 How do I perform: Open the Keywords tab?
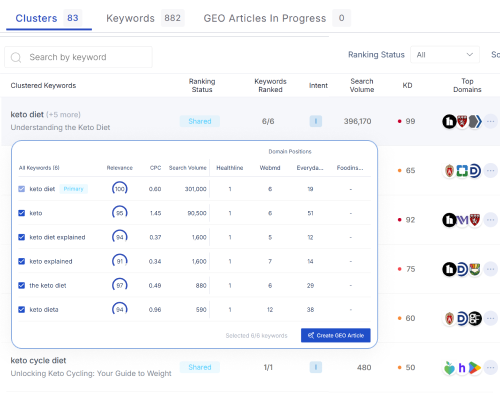145,18
